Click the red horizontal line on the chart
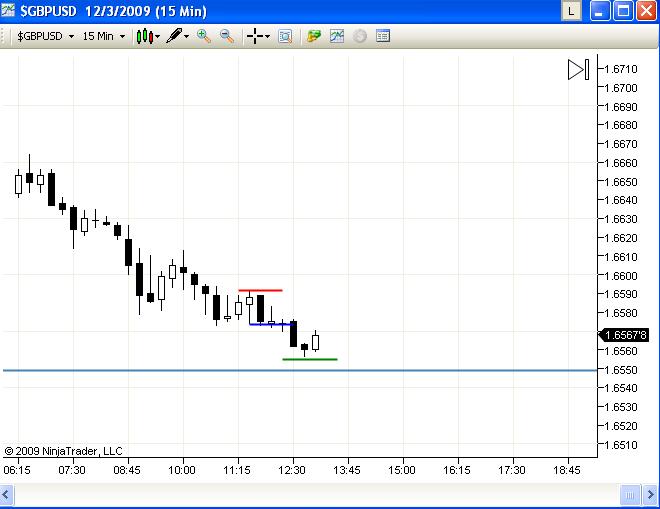The width and height of the screenshot is (660, 509). [260, 290]
